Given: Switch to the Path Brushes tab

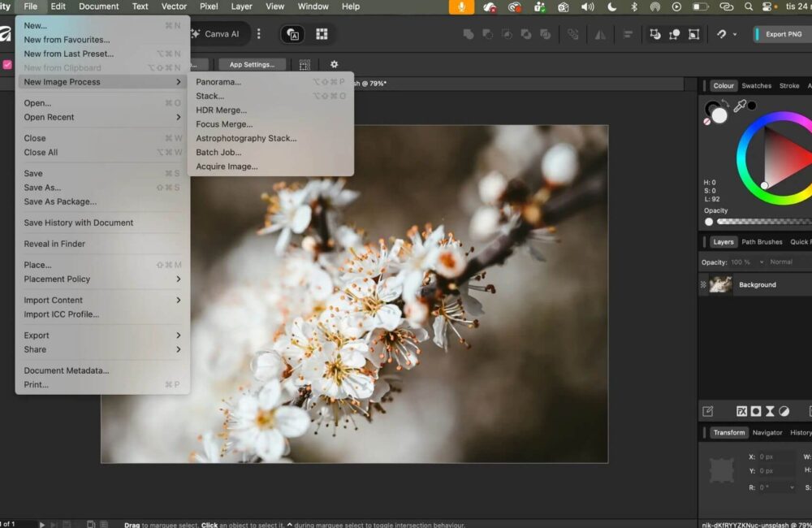Looking at the screenshot, I should (762, 241).
